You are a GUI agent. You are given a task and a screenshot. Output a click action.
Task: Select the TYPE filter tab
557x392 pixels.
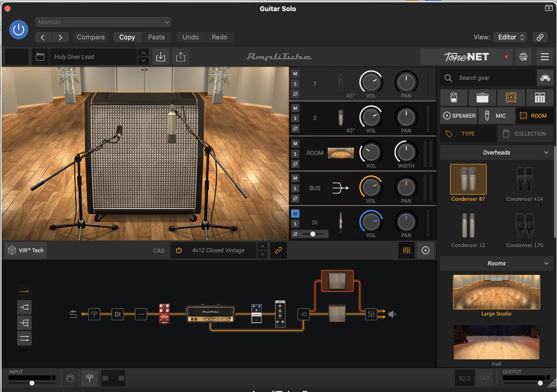[x=468, y=134]
